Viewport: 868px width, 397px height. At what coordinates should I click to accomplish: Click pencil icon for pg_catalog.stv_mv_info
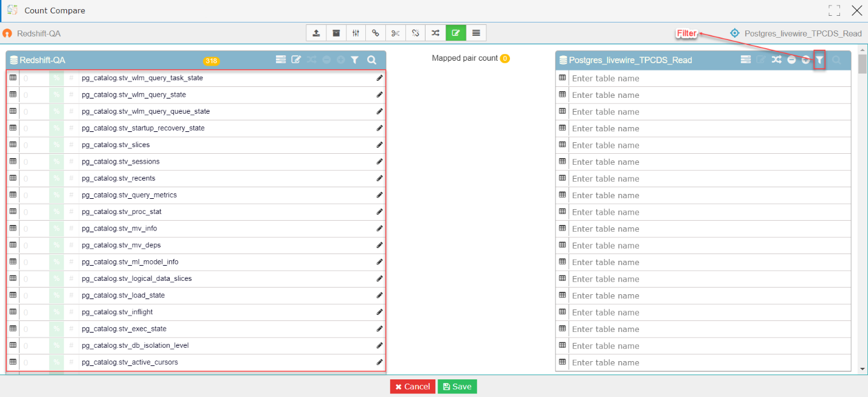[x=379, y=229]
